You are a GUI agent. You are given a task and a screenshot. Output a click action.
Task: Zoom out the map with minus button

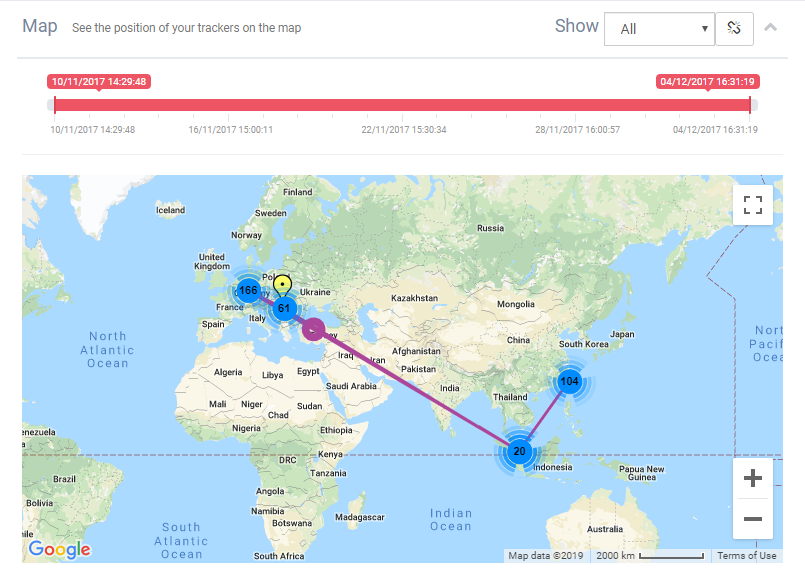[753, 519]
